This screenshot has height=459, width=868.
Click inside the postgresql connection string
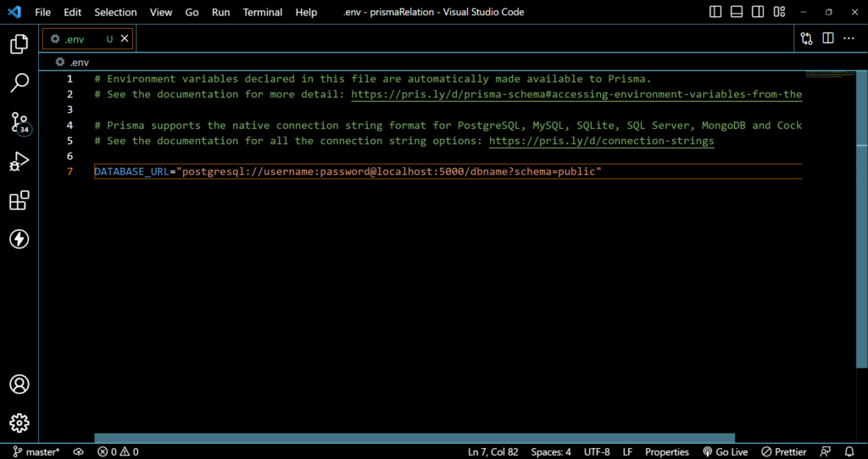(388, 172)
